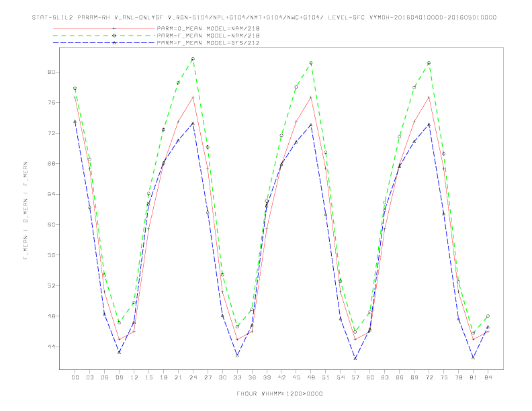Select legend entry PARM=O_MEAN MODEL=NAM/218
This screenshot has width=532, height=411.
[208, 28]
